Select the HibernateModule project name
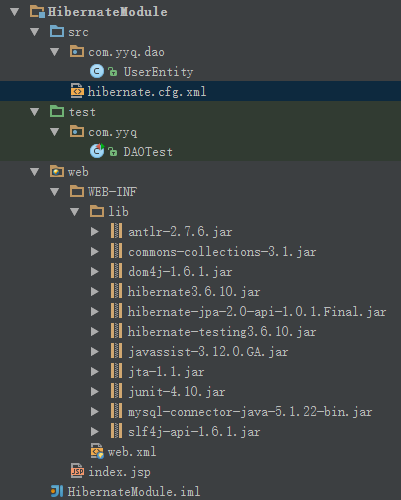 108,12
